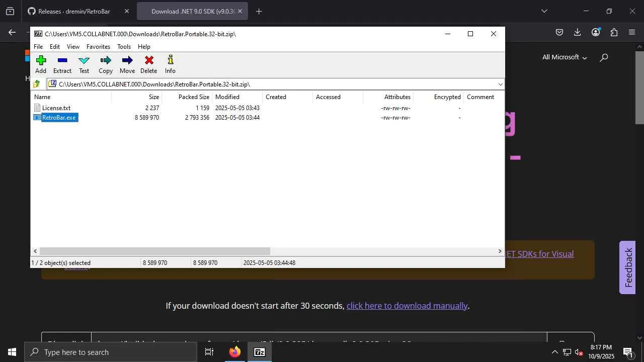Open the Help menu in 7-Zip
The image size is (644, 362).
[144, 47]
